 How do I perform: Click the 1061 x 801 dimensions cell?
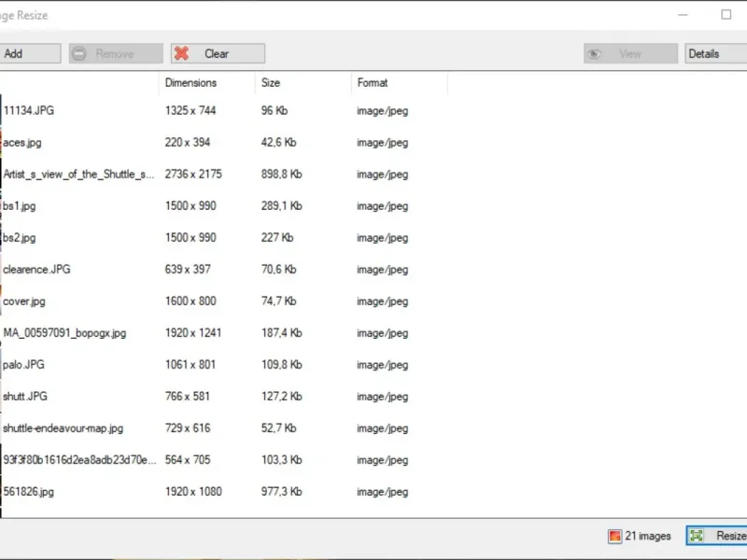coord(190,365)
